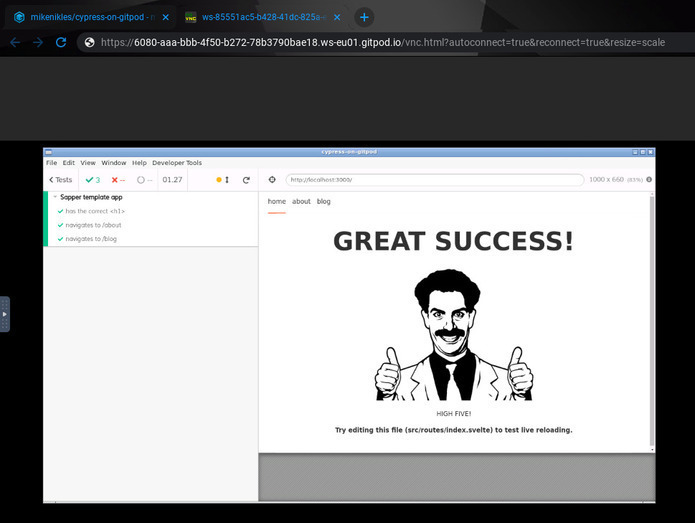The width and height of the screenshot is (695, 523).
Task: Go back using the browser back arrow
Action: [15, 42]
